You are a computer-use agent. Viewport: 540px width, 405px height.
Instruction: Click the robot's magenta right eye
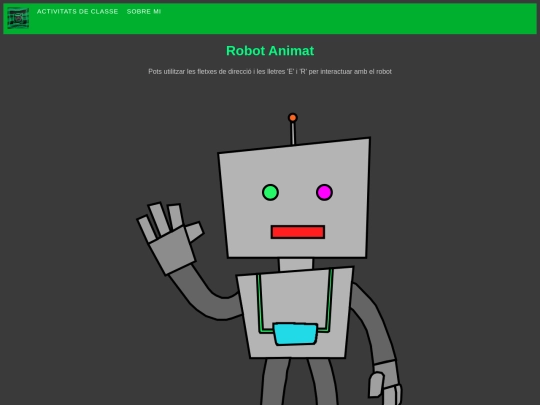point(324,192)
